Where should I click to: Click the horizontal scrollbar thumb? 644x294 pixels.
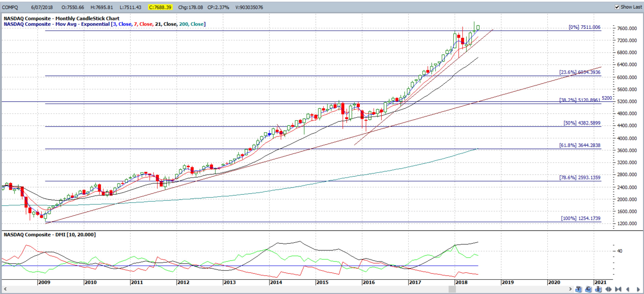tap(452, 289)
